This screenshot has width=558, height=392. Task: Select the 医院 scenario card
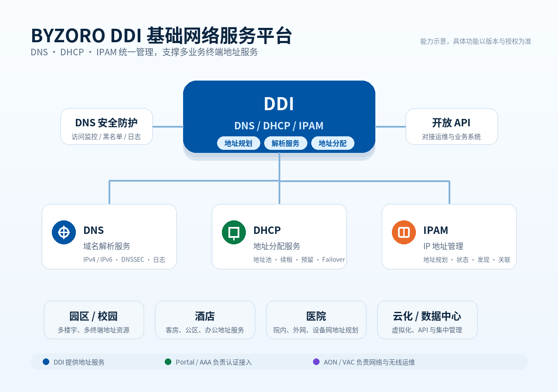(x=316, y=320)
